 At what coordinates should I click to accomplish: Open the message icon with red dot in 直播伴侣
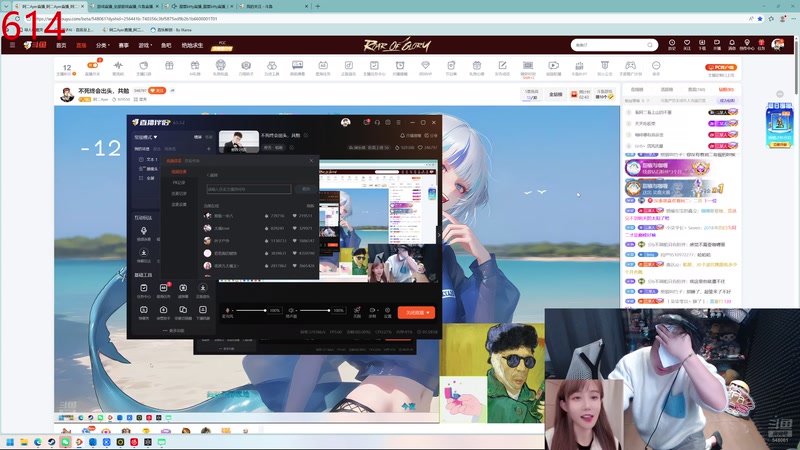coord(366,122)
